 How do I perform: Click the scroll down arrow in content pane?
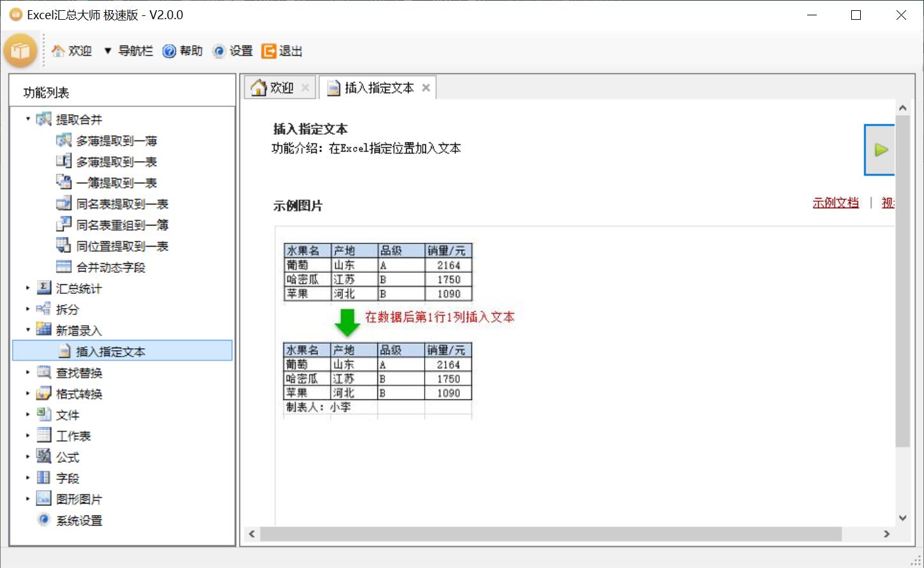coord(902,518)
